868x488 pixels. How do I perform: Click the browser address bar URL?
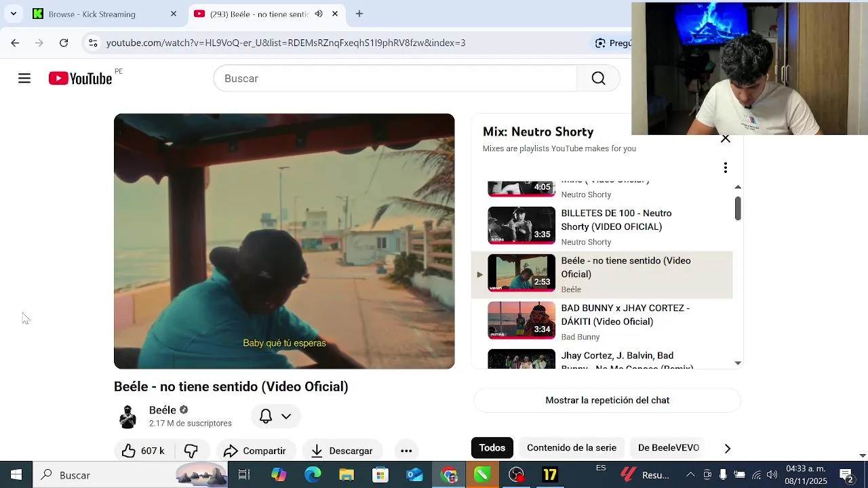click(x=285, y=43)
